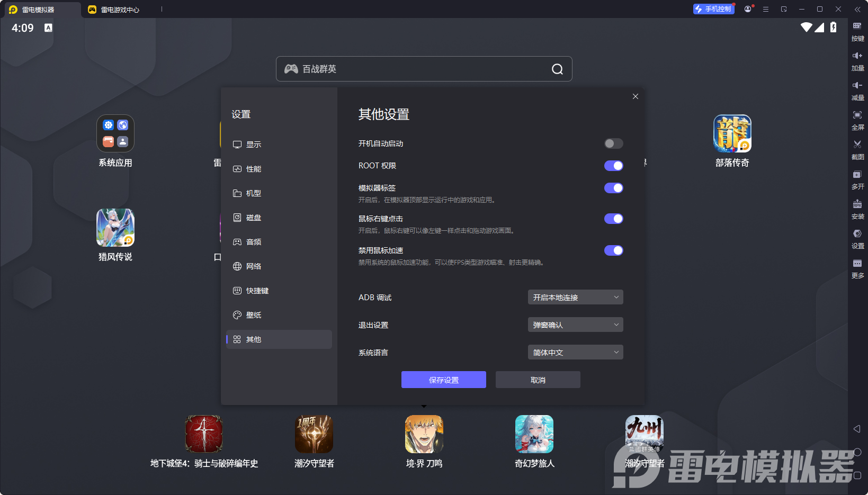
Task: Click the 手机控制 button
Action: (713, 9)
